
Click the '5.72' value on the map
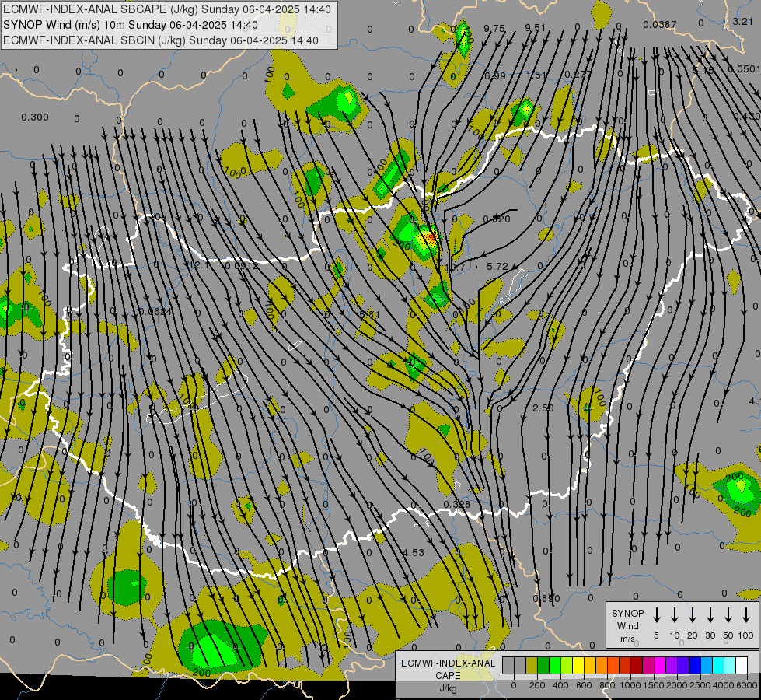pos(497,266)
